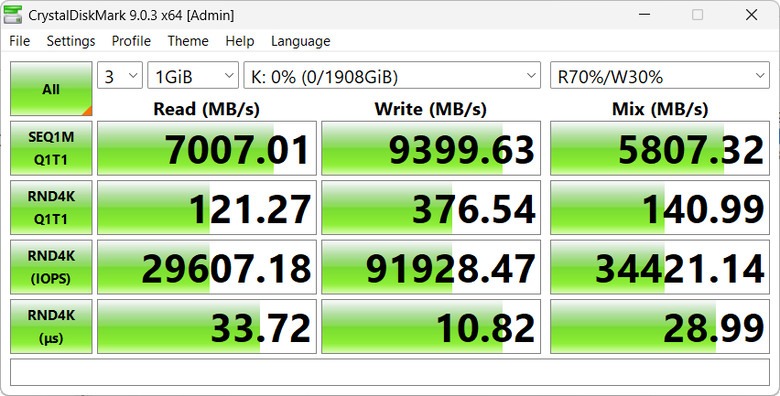Click the RND4K (IOPS) button
Image resolution: width=780 pixels, height=396 pixels.
51,267
